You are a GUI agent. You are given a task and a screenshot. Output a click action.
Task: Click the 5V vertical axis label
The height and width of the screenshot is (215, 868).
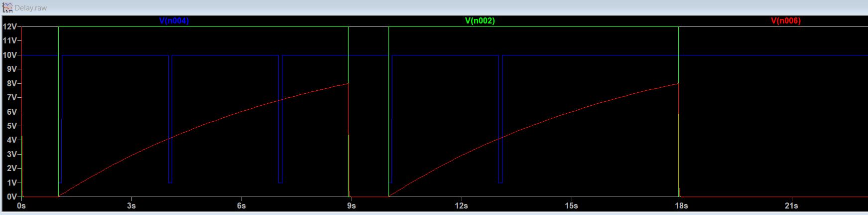pyautogui.click(x=12, y=126)
